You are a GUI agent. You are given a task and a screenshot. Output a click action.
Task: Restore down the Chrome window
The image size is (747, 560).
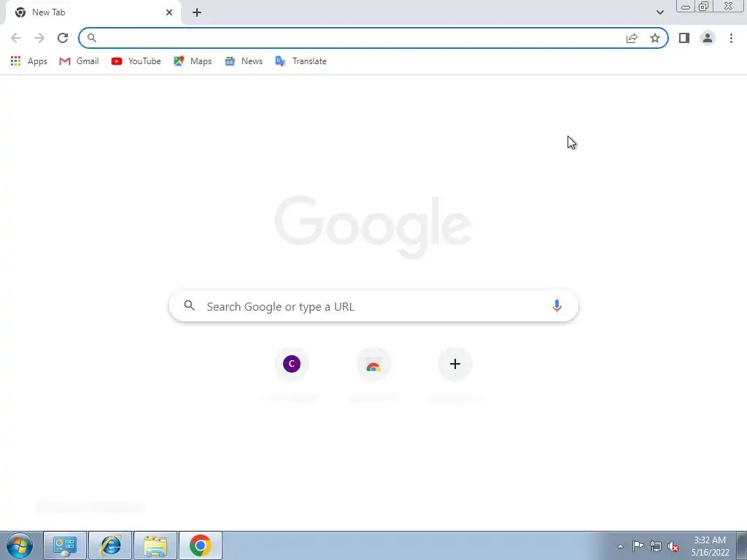click(x=703, y=7)
